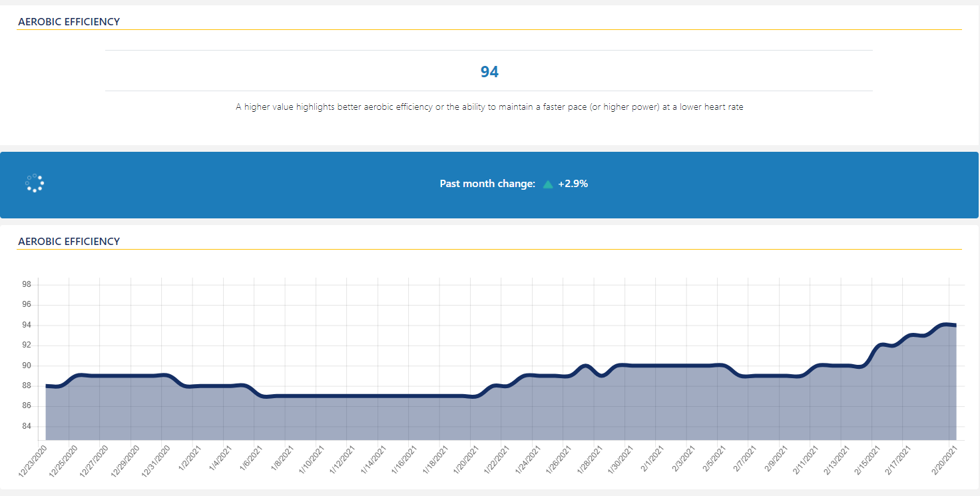Click the 84 label on the chart's y-axis
This screenshot has height=496, width=980.
tap(27, 427)
